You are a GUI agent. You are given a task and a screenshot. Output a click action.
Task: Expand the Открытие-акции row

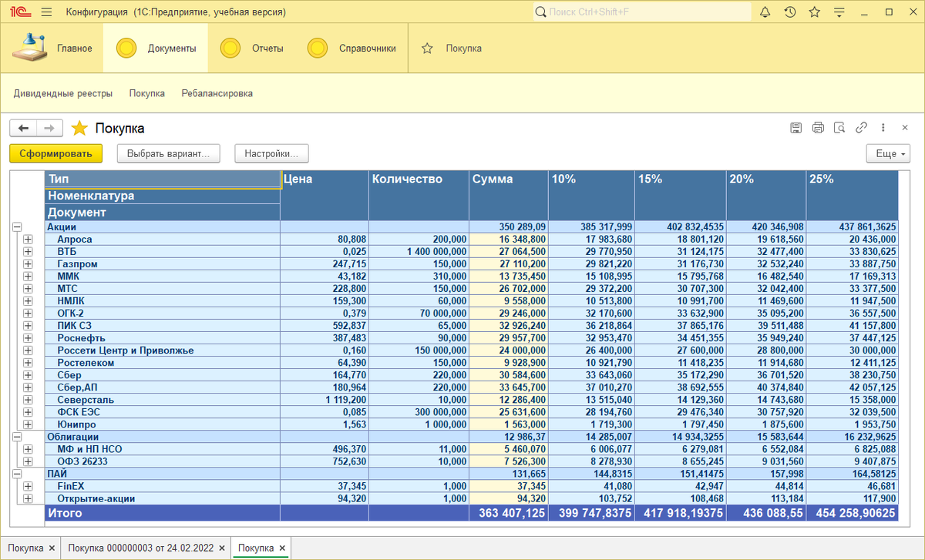pyautogui.click(x=29, y=498)
